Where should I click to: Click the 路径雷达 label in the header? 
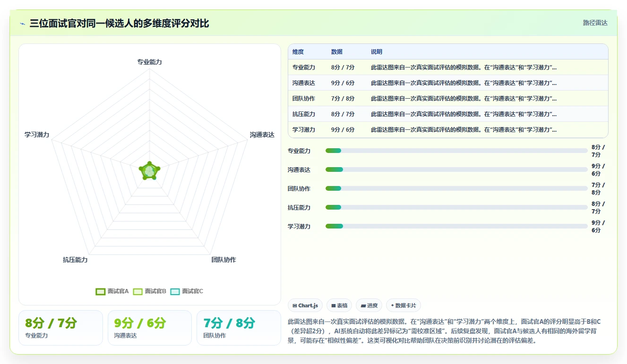[x=595, y=23]
